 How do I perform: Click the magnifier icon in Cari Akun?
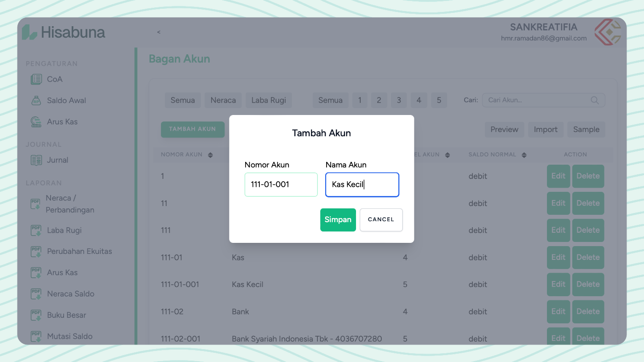pos(594,100)
